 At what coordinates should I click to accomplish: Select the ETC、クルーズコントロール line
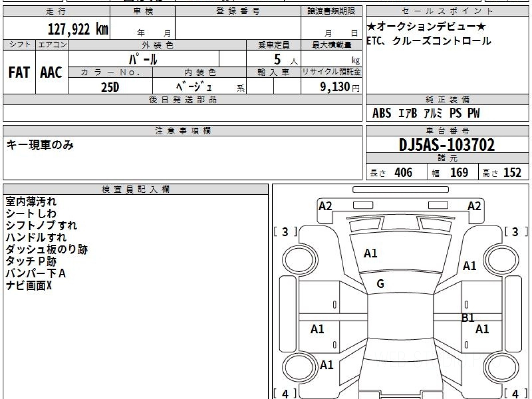[x=429, y=41]
